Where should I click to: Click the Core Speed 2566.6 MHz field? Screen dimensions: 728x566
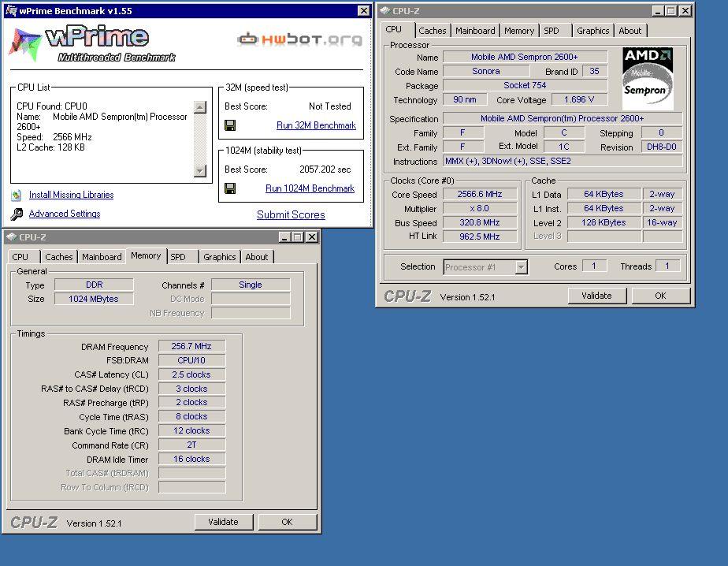(x=480, y=194)
